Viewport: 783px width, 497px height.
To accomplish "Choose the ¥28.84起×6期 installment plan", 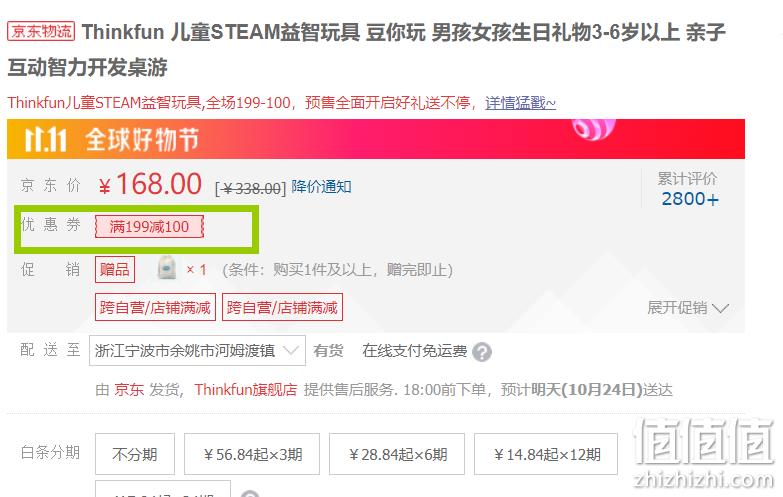I will tap(397, 454).
